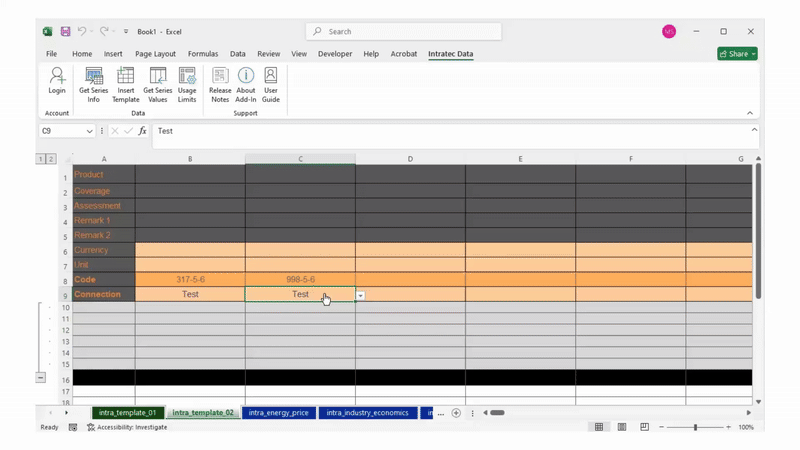Select column D header
The width and height of the screenshot is (800, 450).
tap(410, 159)
